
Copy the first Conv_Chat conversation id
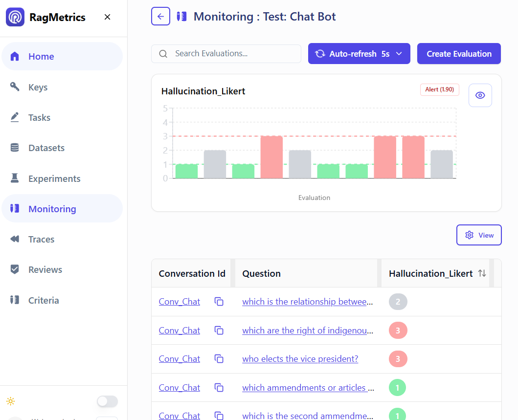(x=219, y=302)
